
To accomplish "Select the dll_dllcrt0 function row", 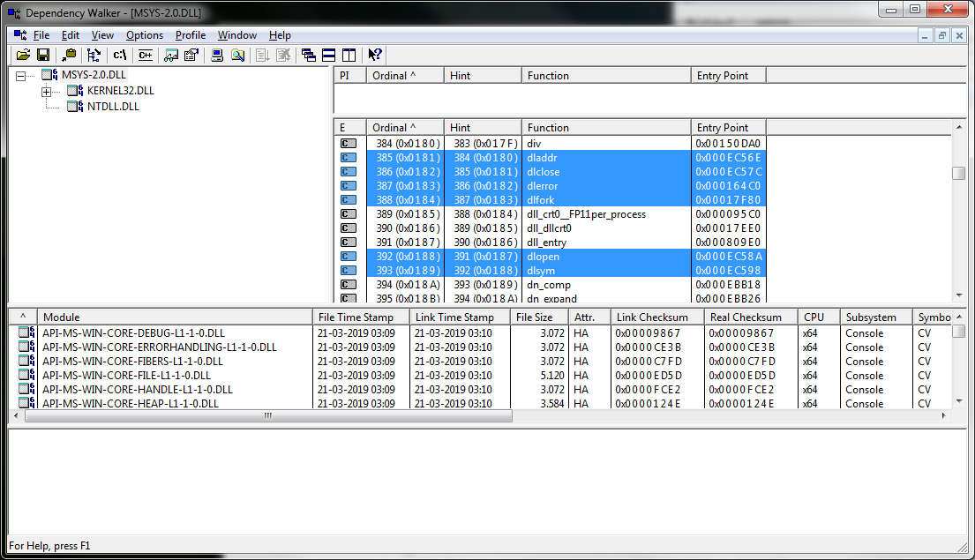I will click(x=550, y=228).
